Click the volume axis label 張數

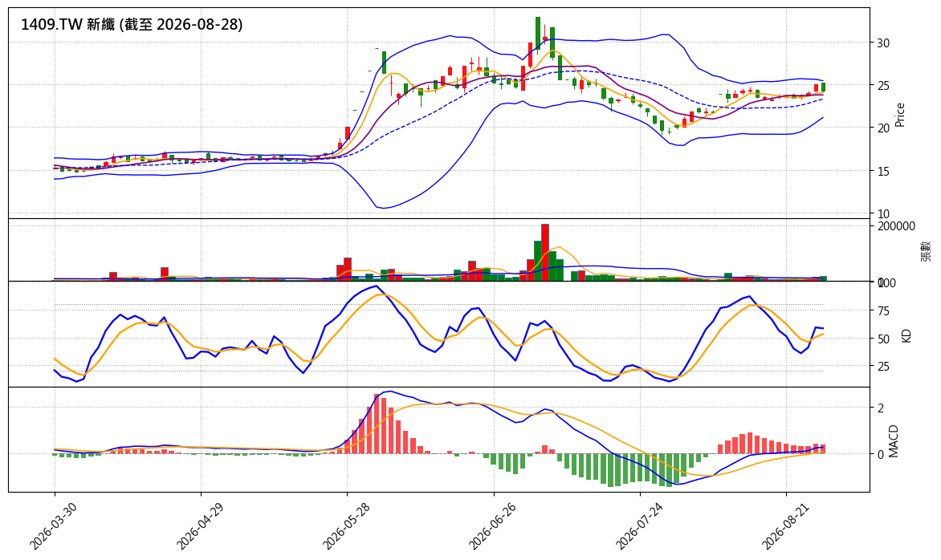click(x=926, y=250)
